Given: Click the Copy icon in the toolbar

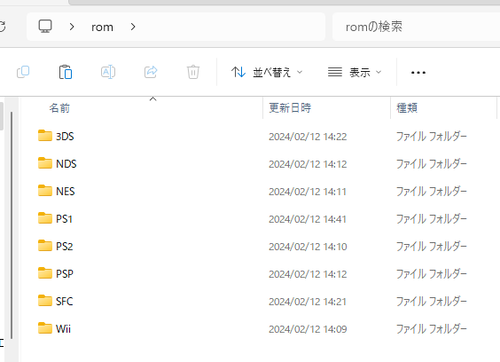Looking at the screenshot, I should point(23,72).
